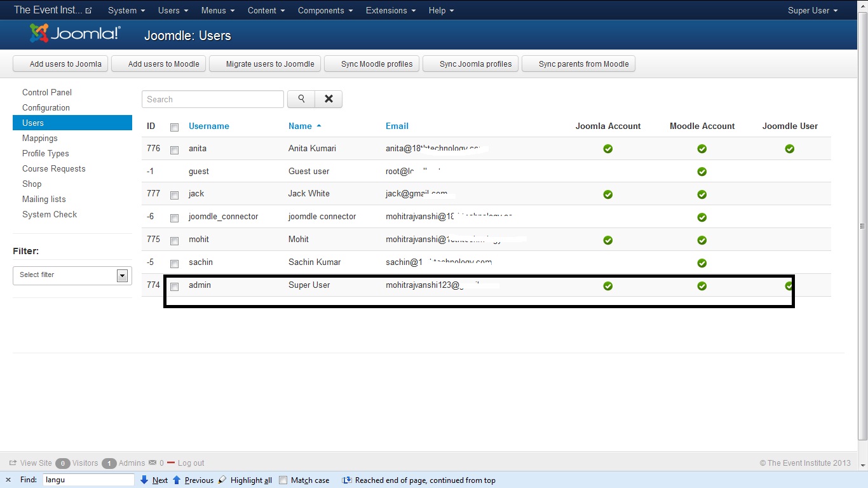Open Mappings in sidebar
Screen dimensions: 868x488
tap(39, 138)
